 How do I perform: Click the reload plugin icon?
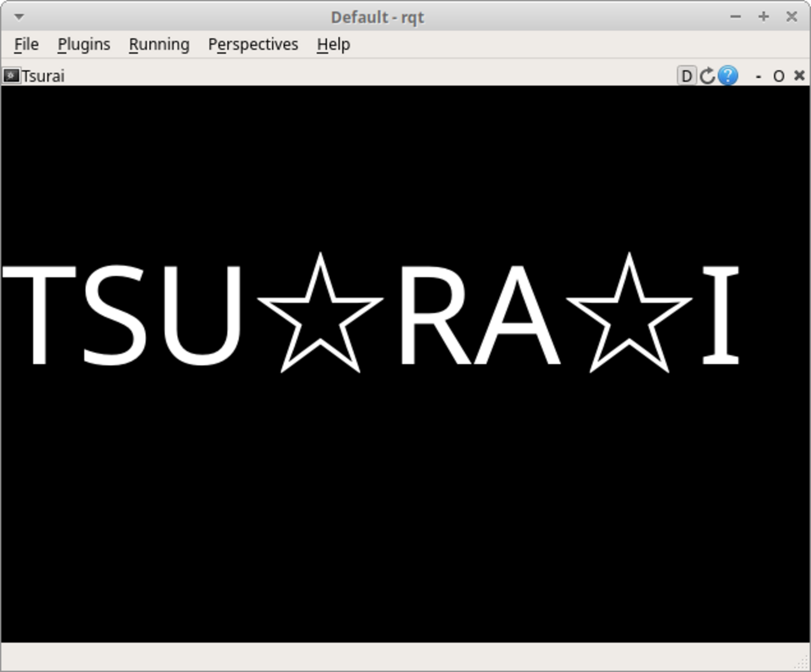[x=707, y=76]
